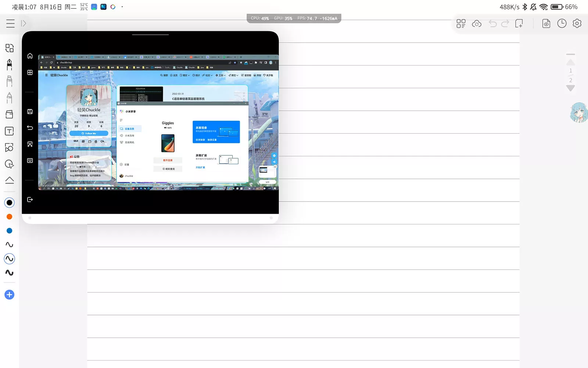Open note history clock
This screenshot has height=368, width=588.
(562, 24)
